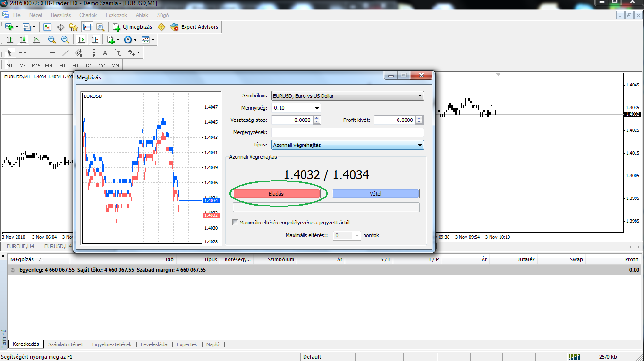
Task: Open the indicators list icon
Action: (110, 40)
